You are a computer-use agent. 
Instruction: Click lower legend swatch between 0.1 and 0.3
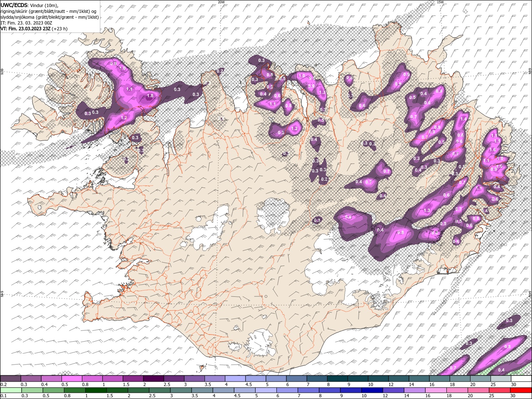pos(11,390)
